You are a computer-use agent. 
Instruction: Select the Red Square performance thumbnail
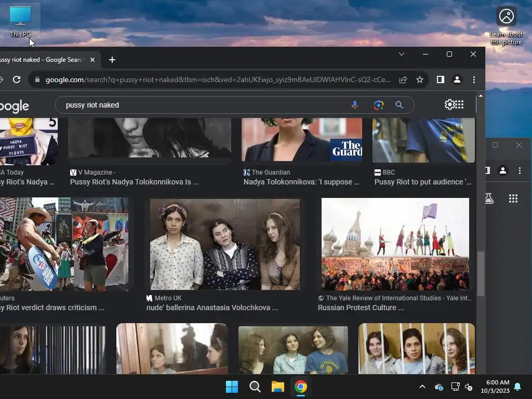(395, 244)
